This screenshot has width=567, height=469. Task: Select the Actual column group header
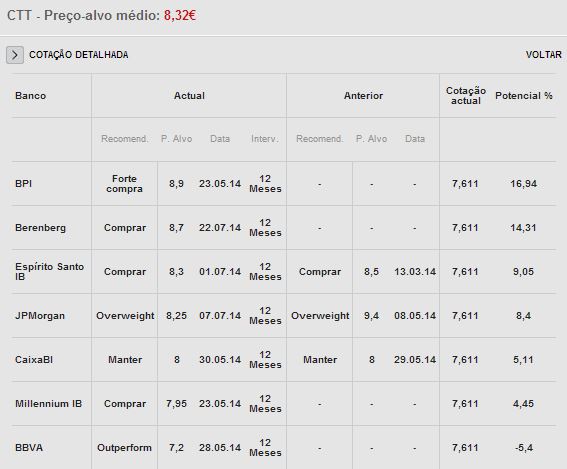pos(189,96)
